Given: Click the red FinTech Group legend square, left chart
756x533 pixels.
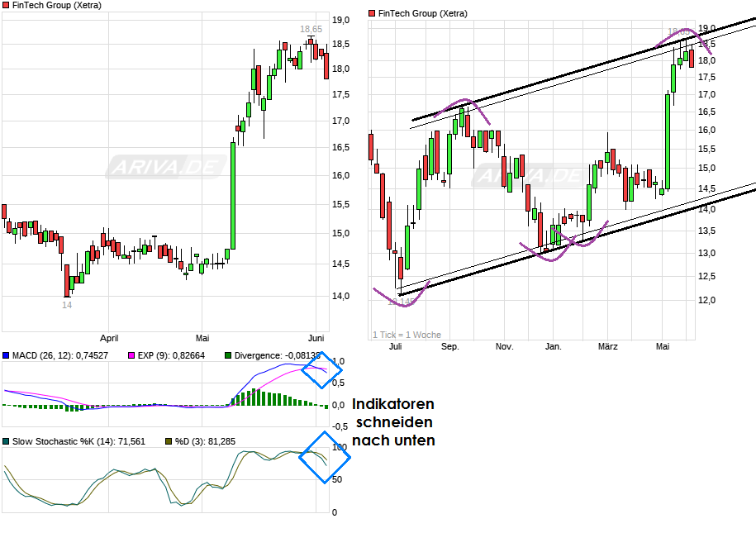Looking at the screenshot, I should tap(6, 5).
